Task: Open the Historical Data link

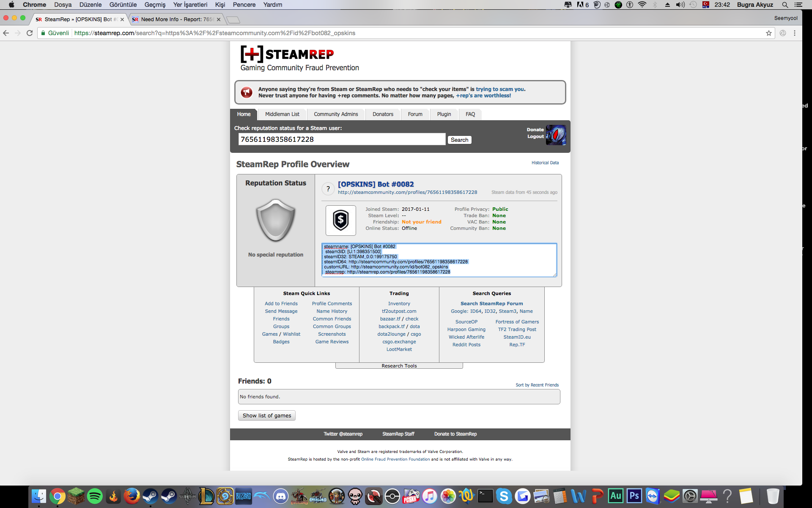Action: coord(545,163)
